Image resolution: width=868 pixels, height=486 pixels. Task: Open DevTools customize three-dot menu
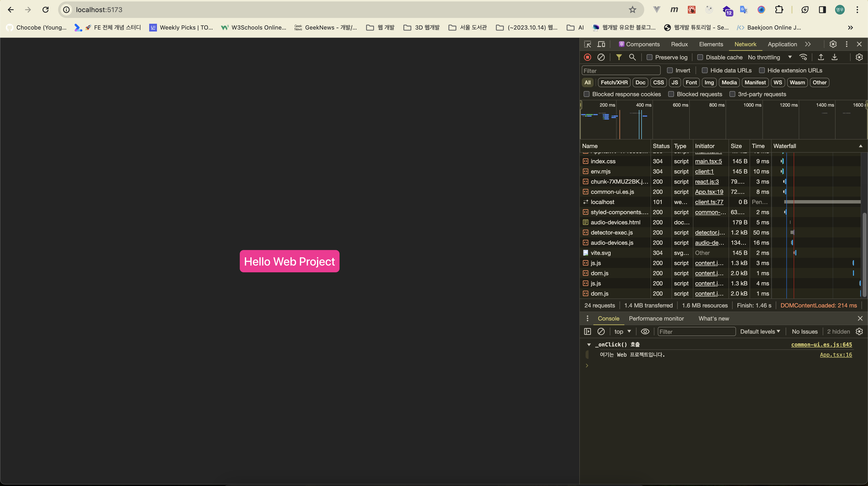click(846, 44)
